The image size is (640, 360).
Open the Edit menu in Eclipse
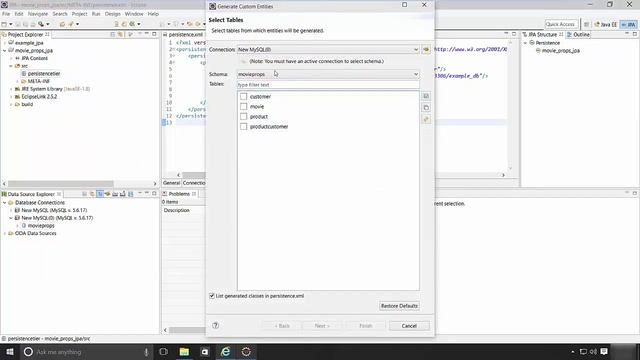(x=19, y=14)
